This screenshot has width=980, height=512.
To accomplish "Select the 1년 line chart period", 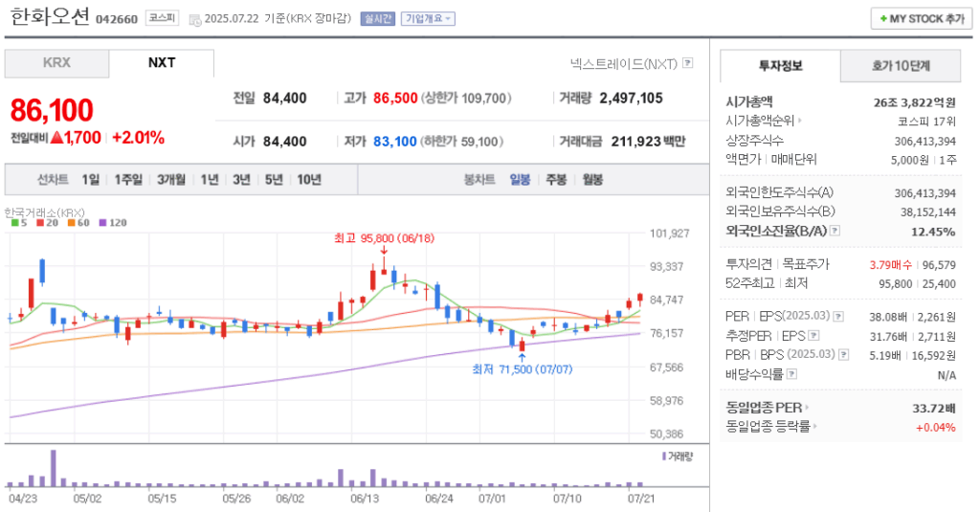I will tap(210, 180).
